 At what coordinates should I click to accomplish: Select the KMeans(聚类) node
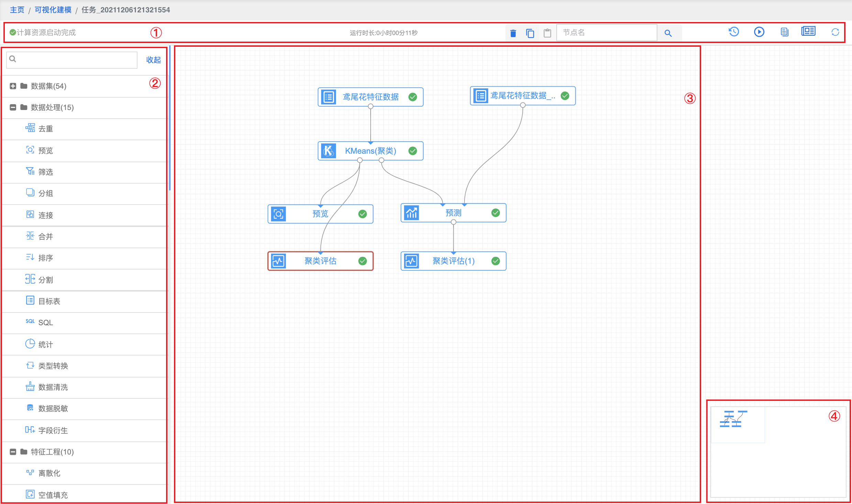point(370,151)
